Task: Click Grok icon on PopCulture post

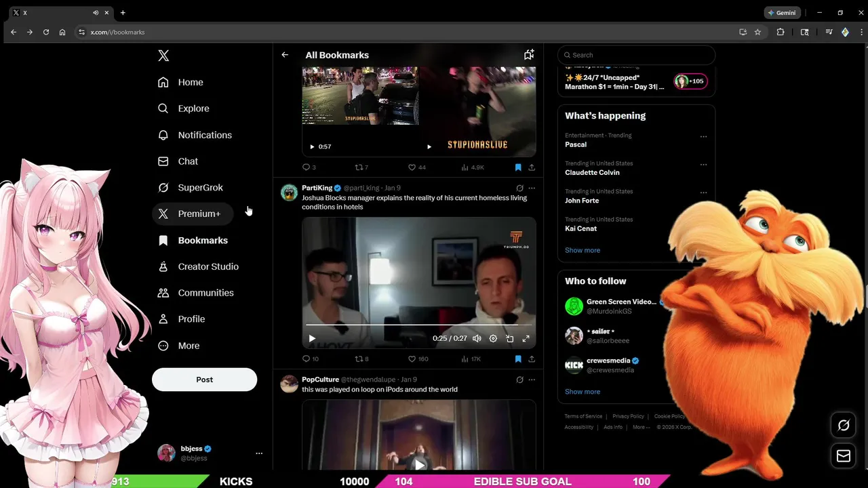Action: [x=519, y=380]
